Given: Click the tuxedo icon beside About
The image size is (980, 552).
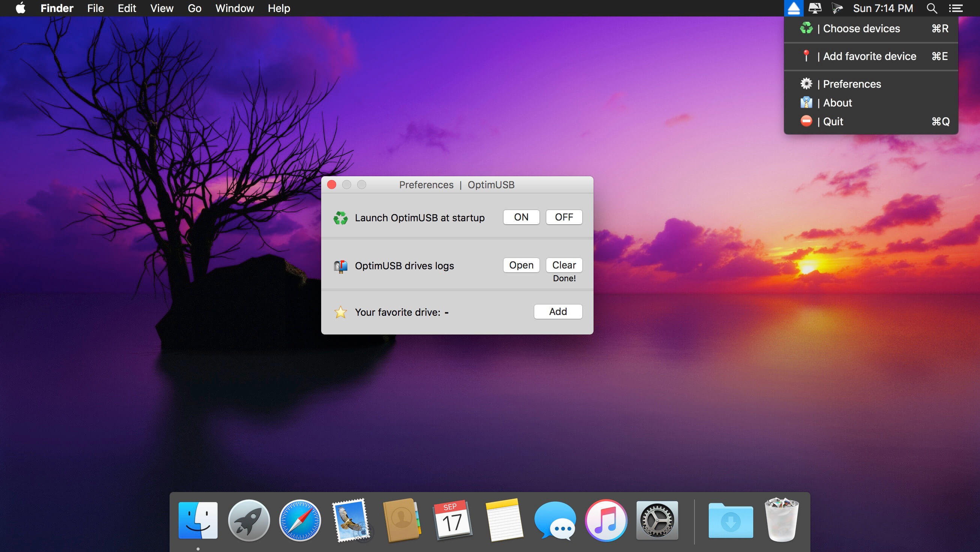Looking at the screenshot, I should click(x=806, y=102).
